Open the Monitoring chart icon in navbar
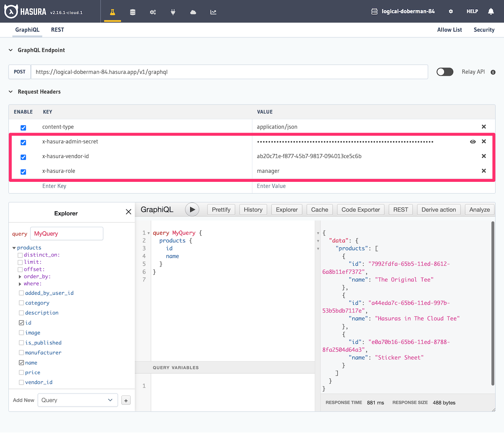 coord(213,12)
